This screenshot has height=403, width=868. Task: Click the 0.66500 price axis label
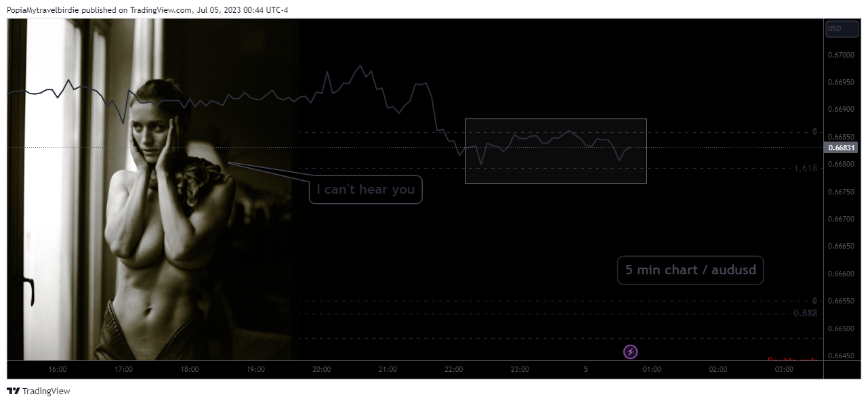point(842,328)
